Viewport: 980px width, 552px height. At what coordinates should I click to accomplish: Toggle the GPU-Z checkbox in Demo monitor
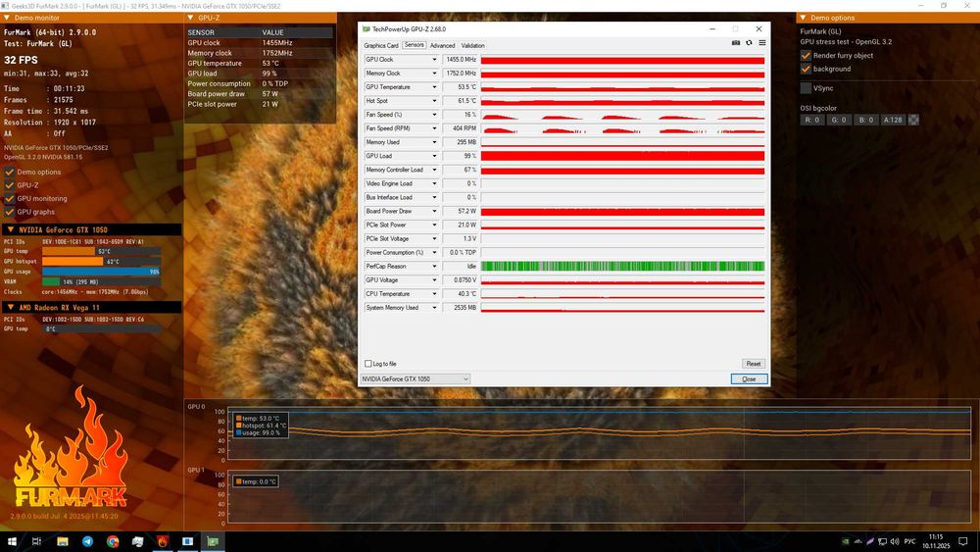pos(10,185)
